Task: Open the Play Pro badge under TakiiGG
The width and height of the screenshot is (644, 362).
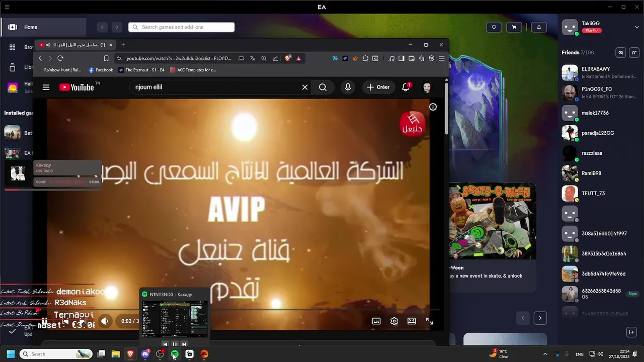Action: [591, 31]
